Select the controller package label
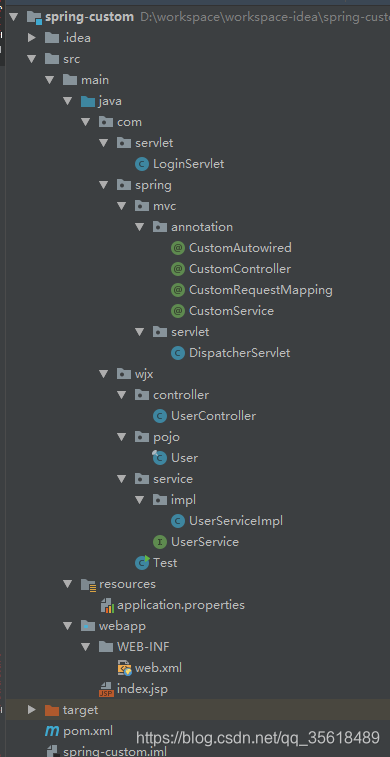390x757 pixels. coord(181,395)
